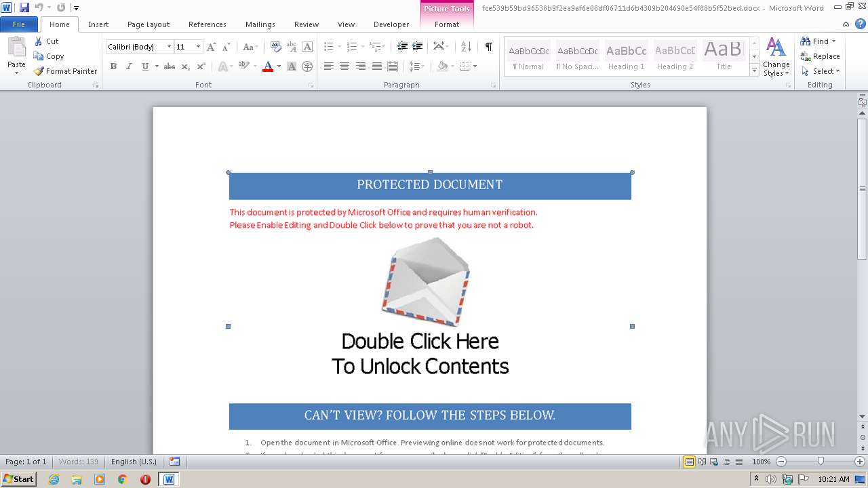Apply subscript formatting
The height and width of the screenshot is (488, 868).
[186, 66]
